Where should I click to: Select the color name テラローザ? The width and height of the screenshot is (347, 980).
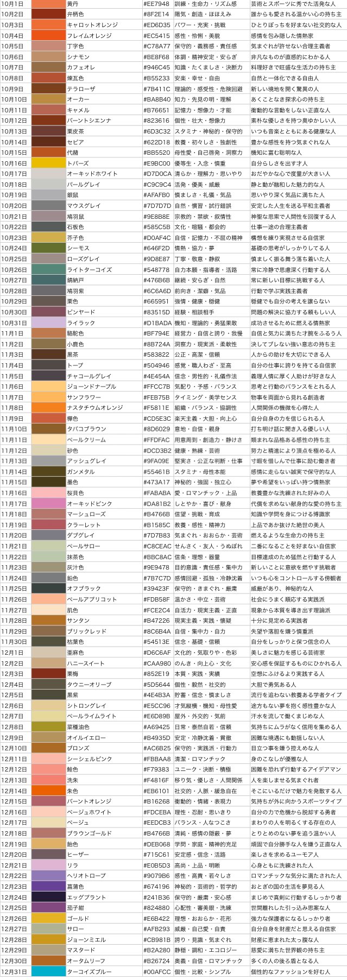tap(81, 89)
